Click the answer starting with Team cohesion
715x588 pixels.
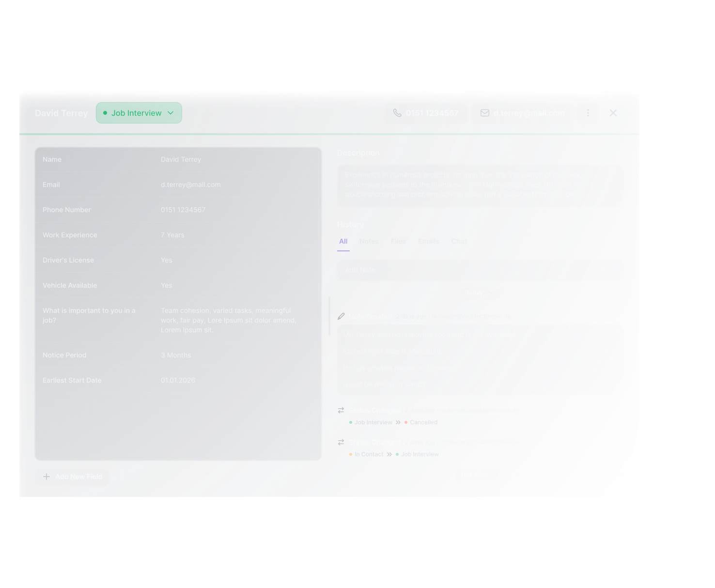229,320
